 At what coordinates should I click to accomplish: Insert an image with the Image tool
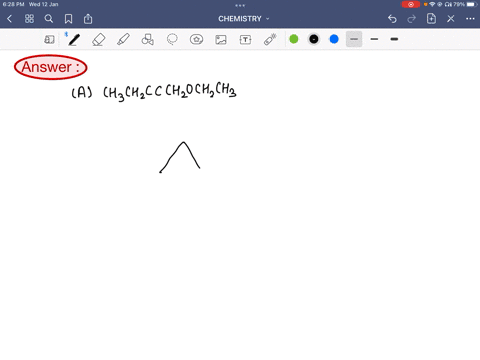tap(221, 39)
